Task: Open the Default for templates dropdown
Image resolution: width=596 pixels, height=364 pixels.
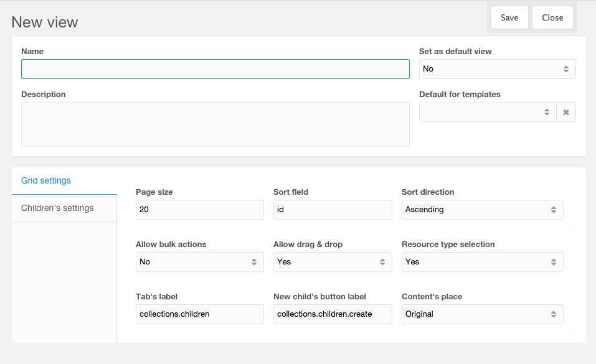Action: pos(488,112)
